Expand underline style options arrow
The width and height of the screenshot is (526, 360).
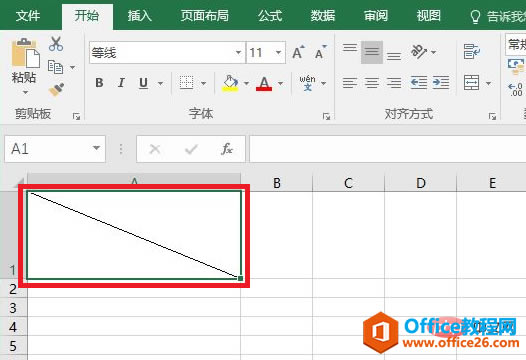(160, 83)
